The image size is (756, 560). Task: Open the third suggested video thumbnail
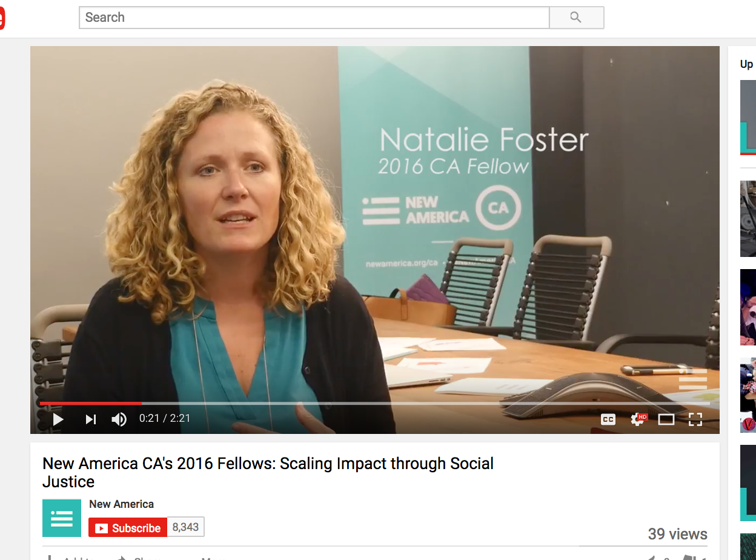pyautogui.click(x=748, y=307)
